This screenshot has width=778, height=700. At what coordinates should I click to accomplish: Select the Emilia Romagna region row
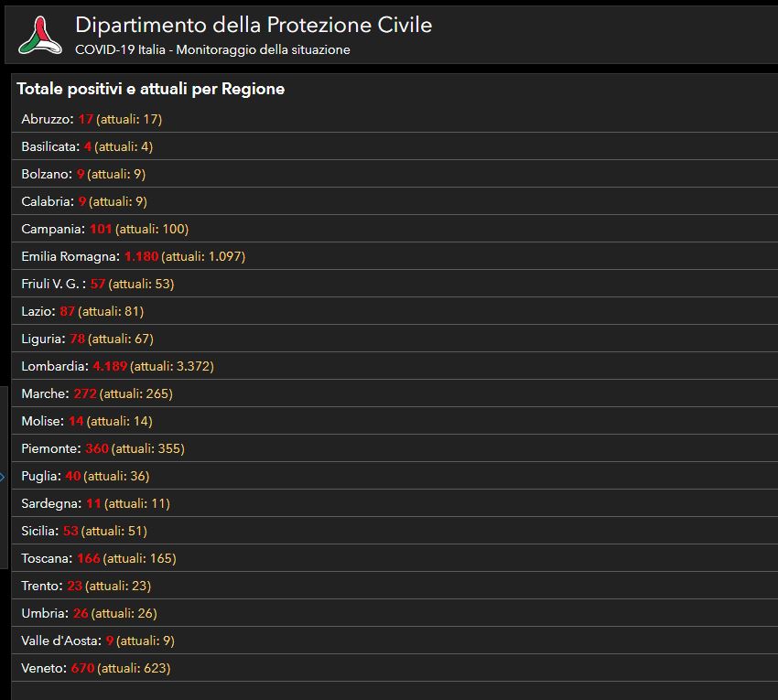click(394, 256)
